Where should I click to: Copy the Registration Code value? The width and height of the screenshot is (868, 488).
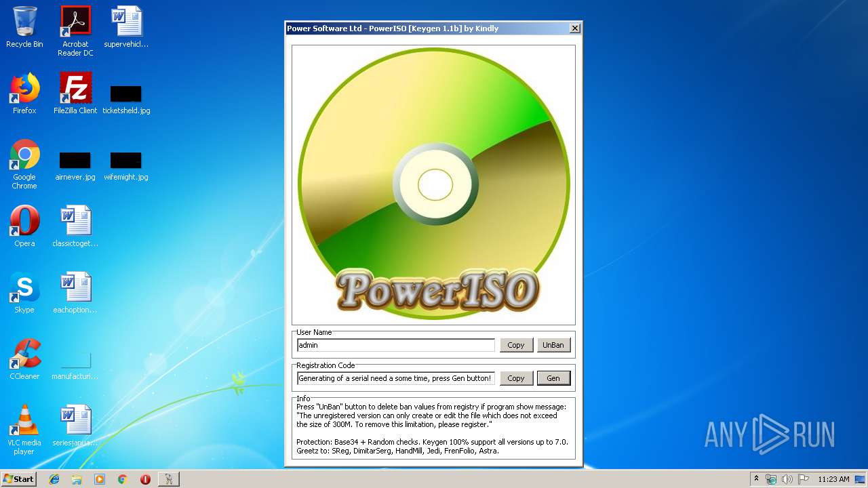pos(516,378)
